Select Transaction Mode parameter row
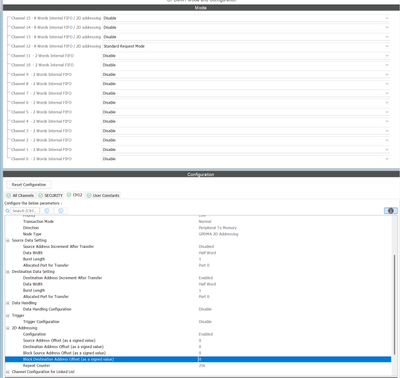 [x=198, y=222]
